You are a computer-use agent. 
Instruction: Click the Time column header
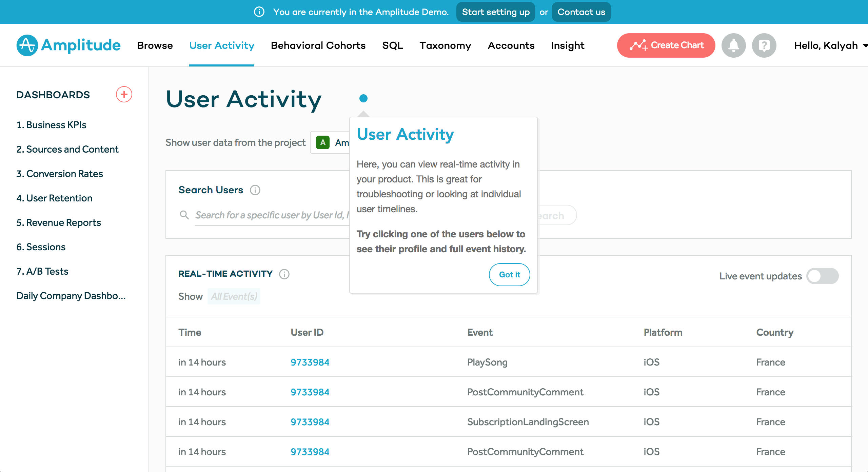point(190,332)
